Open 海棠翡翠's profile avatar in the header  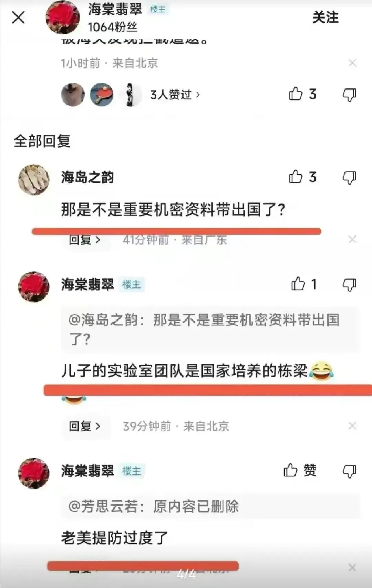[63, 18]
